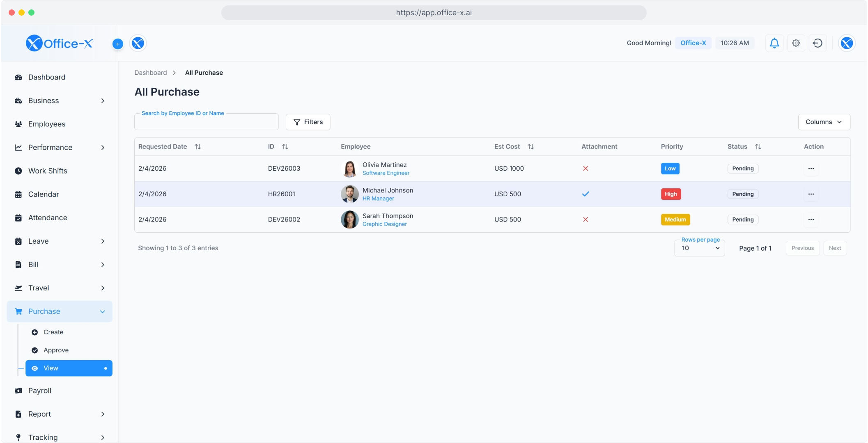Click the Office-X profile avatar top right
Screen dimensions: 868x443
[x=847, y=43]
